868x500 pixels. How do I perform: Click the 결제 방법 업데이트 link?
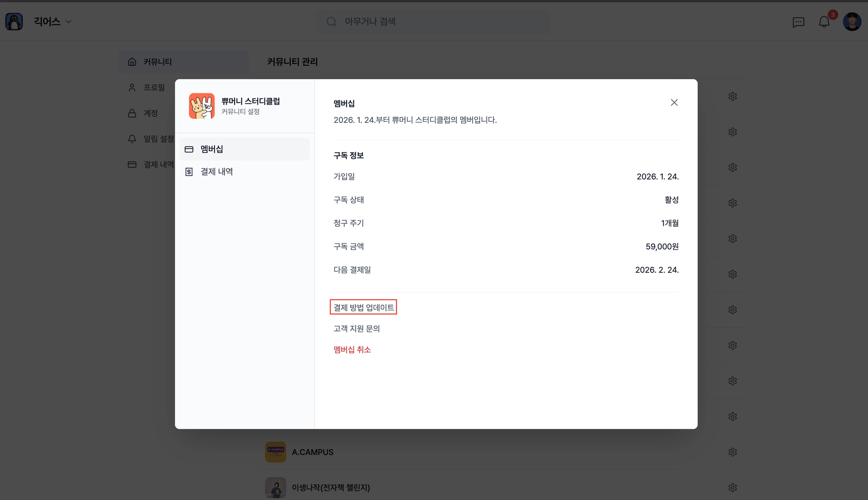pos(363,307)
